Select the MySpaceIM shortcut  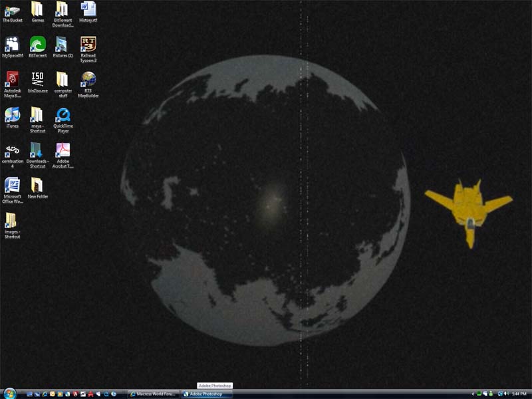[x=12, y=47]
